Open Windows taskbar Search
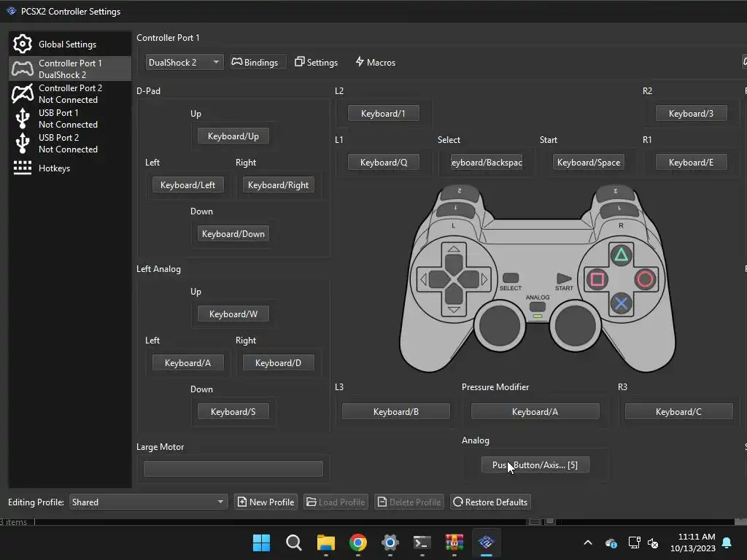 click(x=294, y=542)
